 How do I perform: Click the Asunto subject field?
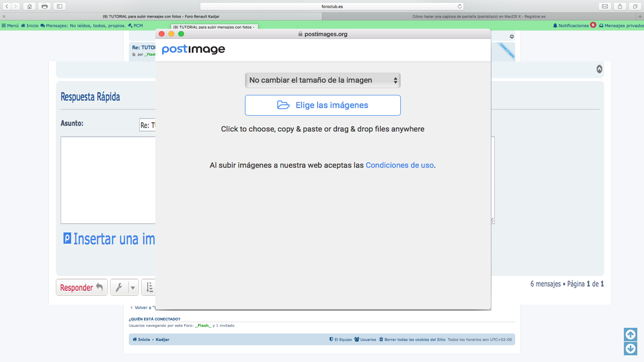tap(148, 125)
